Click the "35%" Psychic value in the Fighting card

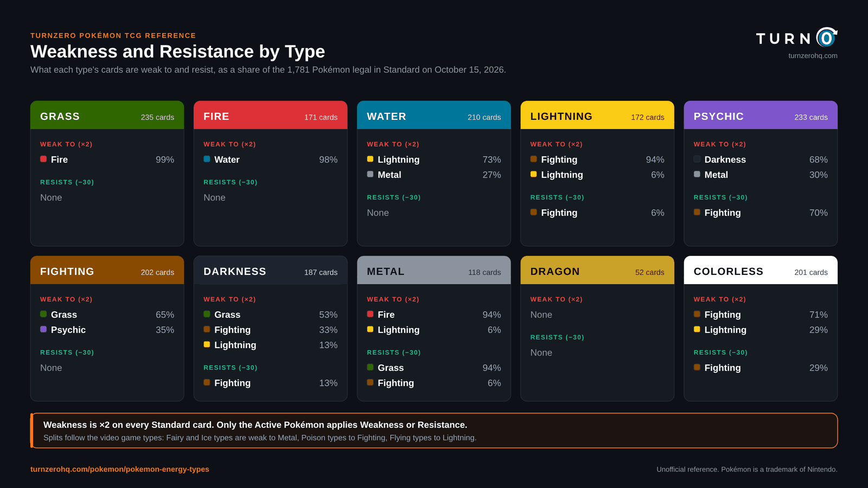(165, 330)
